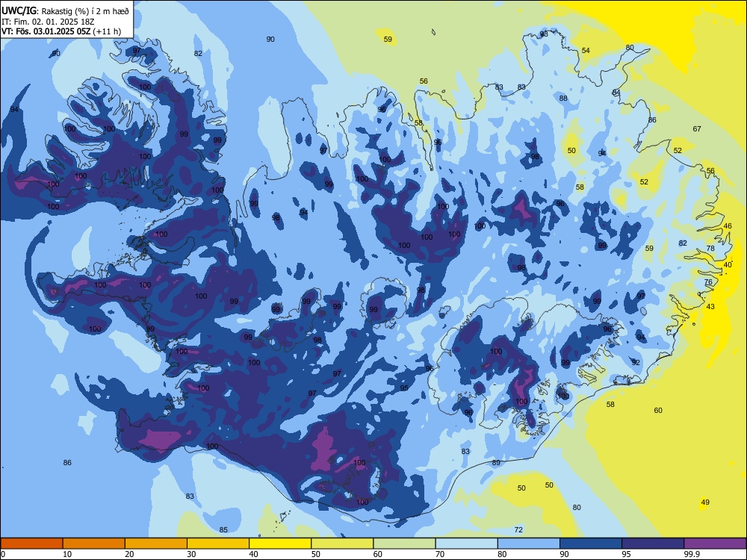The width and height of the screenshot is (747, 560).
Task: Click the orange 10–20 legend swatch
Action: click(x=94, y=544)
